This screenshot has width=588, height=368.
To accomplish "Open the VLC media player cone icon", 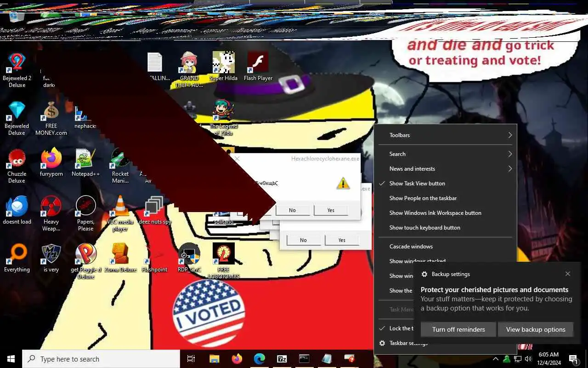I will tap(120, 214).
